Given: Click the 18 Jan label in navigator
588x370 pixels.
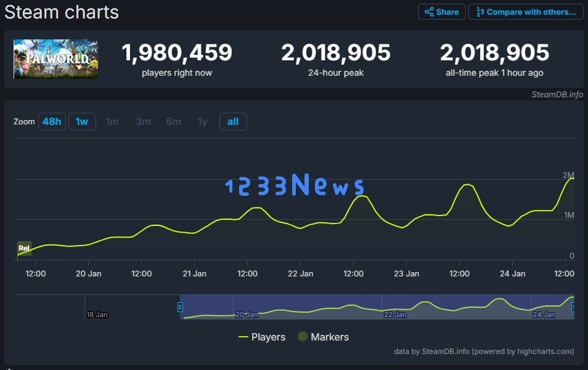Looking at the screenshot, I should click(97, 315).
